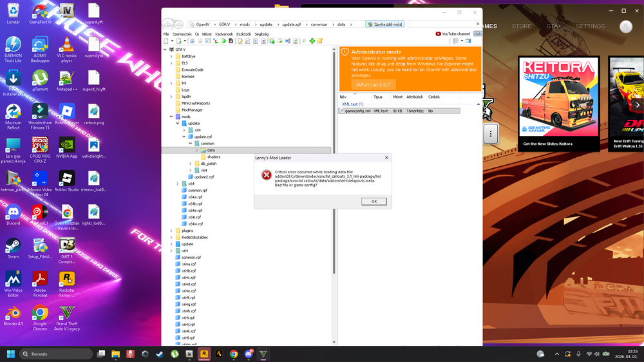Expand the plugins folder
The height and width of the screenshot is (362, 644).
point(172,231)
